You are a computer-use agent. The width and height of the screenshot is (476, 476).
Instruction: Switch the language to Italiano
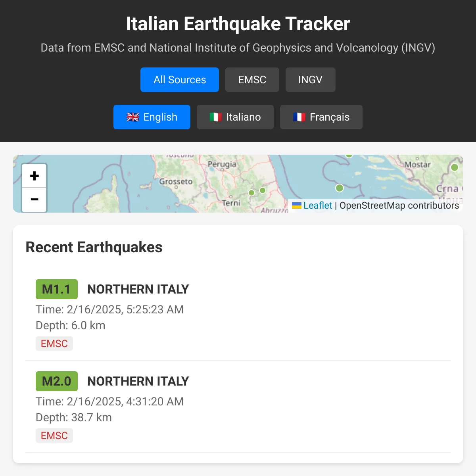click(x=235, y=117)
